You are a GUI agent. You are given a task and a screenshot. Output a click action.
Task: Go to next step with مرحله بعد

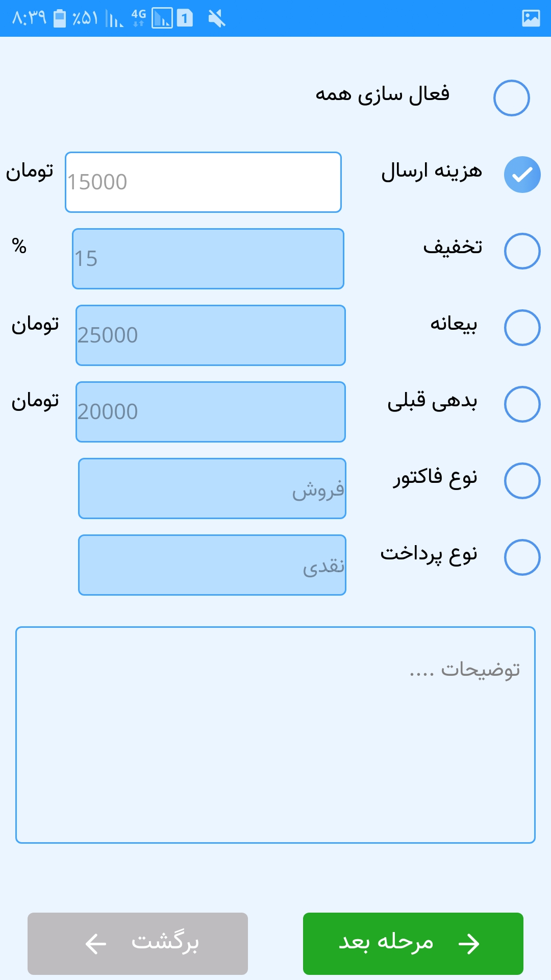click(x=413, y=944)
